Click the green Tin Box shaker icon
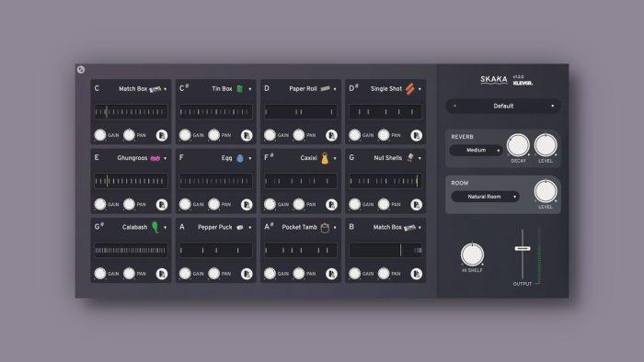 [x=240, y=88]
